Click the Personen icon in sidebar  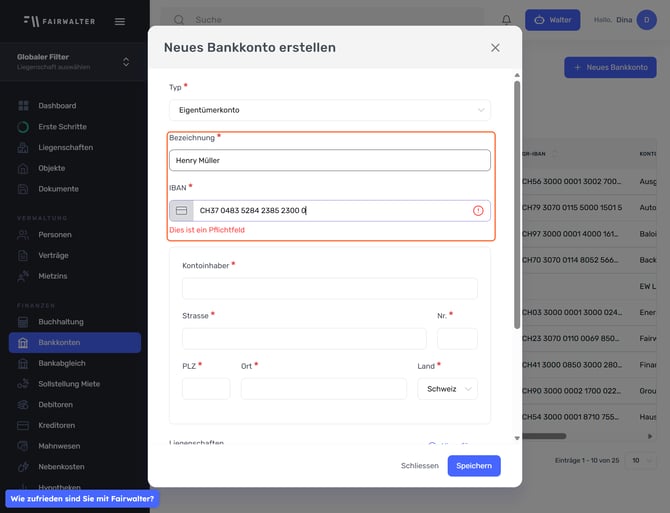(23, 235)
